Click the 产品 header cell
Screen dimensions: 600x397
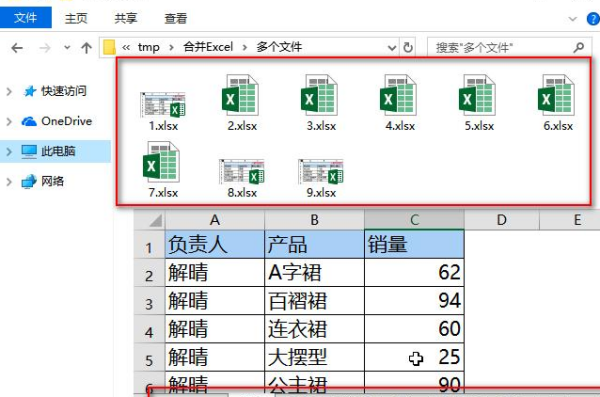click(315, 244)
